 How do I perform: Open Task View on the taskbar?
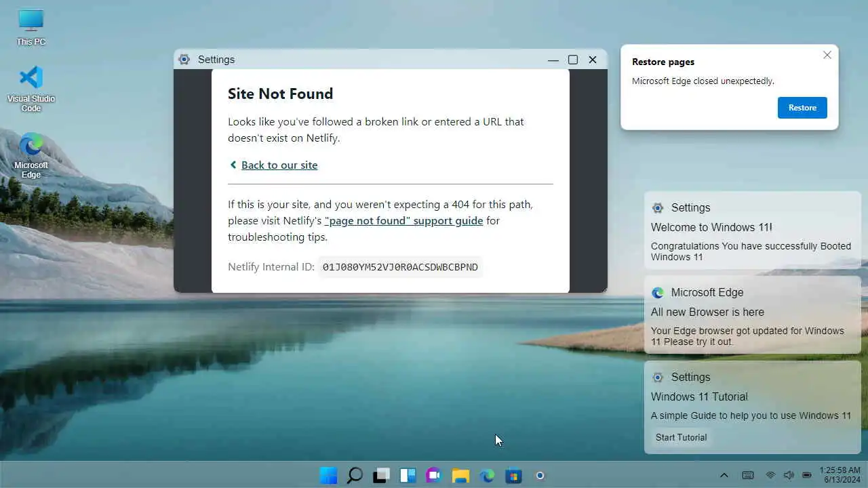coord(381,475)
